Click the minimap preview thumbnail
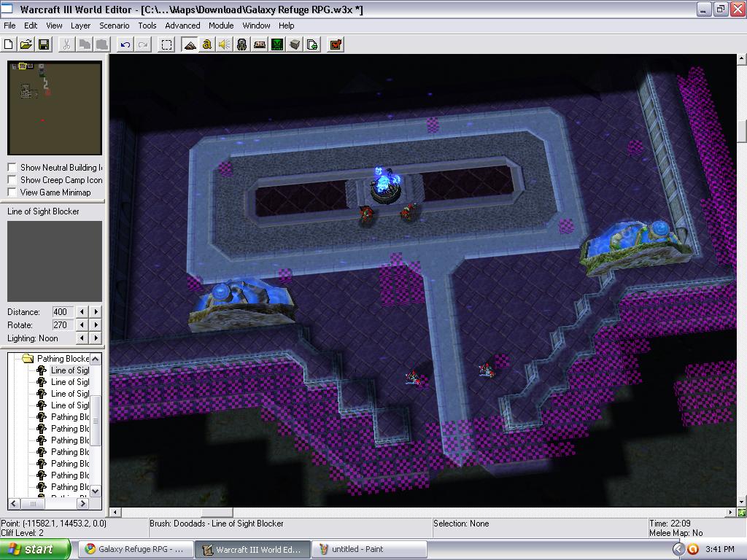Viewport: 747px width, 560px height. click(x=54, y=108)
